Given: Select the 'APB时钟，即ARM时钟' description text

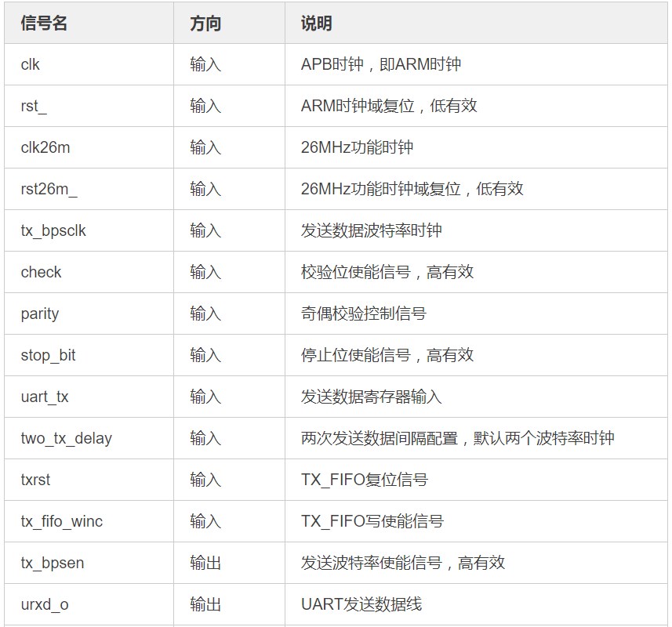Looking at the screenshot, I should pos(381,64).
